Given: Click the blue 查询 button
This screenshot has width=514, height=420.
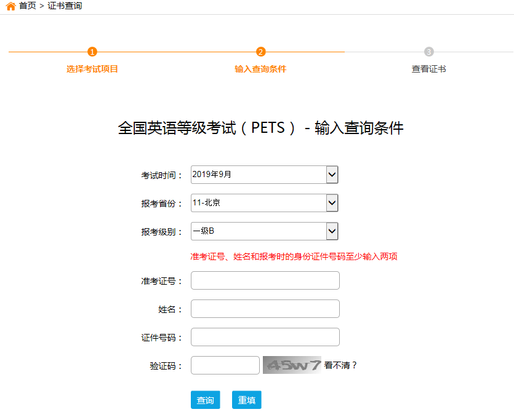Looking at the screenshot, I should pyautogui.click(x=206, y=400).
